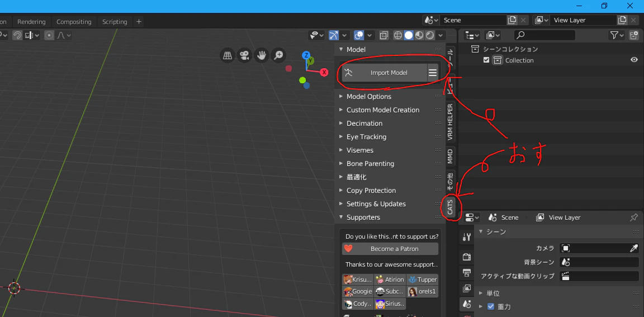Image resolution: width=644 pixels, height=317 pixels.
Task: Click new scene copy icon
Action: pyautogui.click(x=512, y=20)
